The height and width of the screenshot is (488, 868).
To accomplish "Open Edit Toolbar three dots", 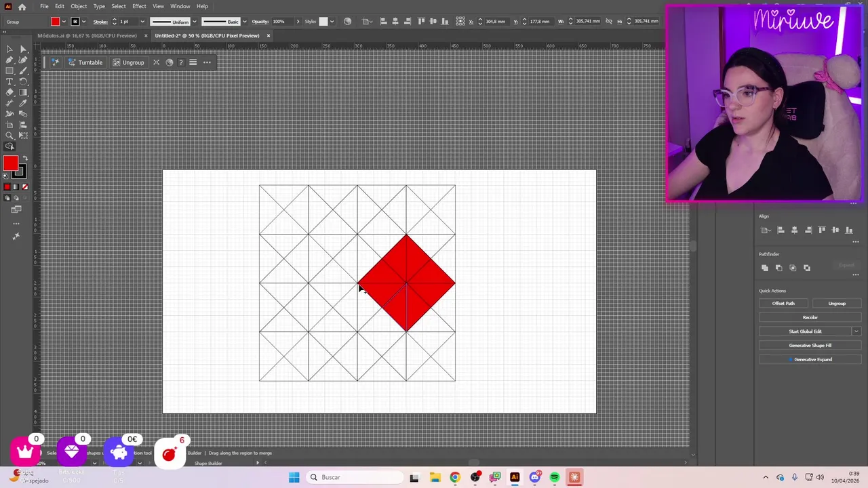I will point(16,224).
